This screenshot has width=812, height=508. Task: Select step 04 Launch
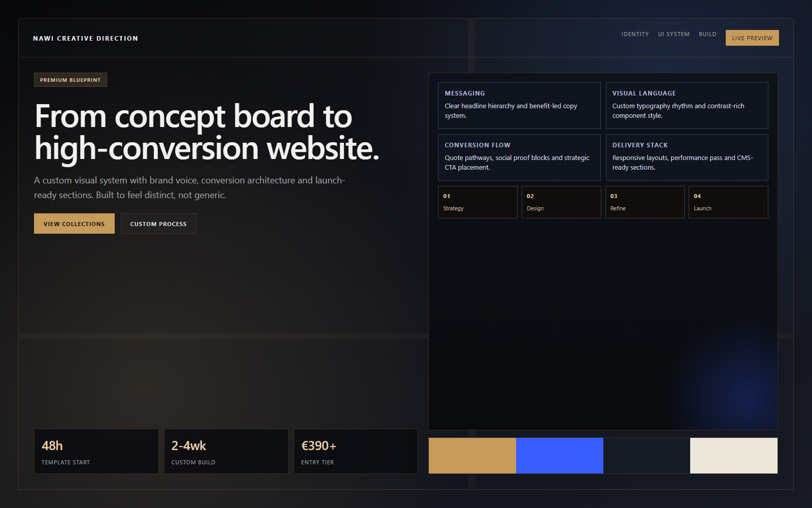(728, 202)
